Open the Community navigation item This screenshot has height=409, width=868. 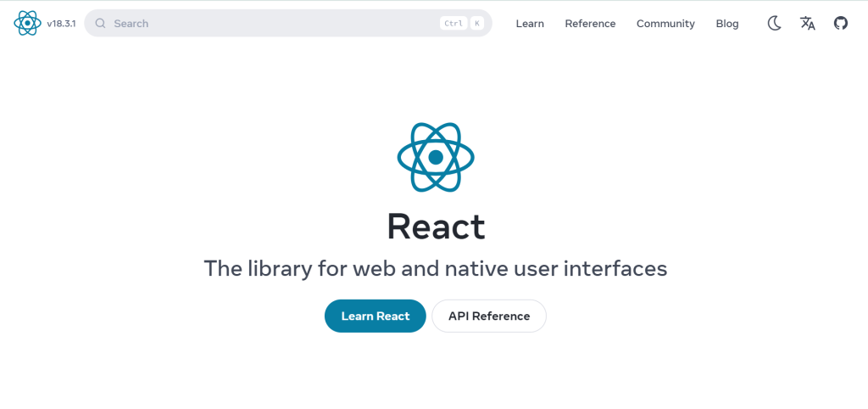click(x=665, y=23)
